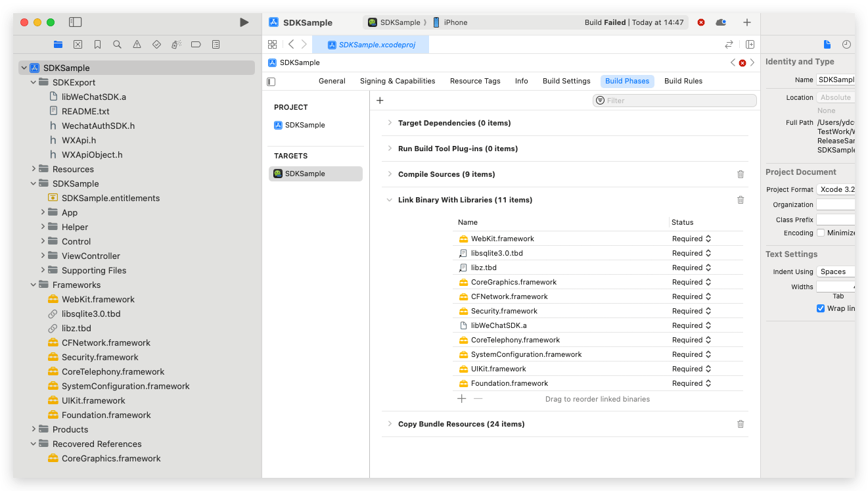The image size is (868, 491).
Task: Expand the Resources group
Action: tap(34, 169)
